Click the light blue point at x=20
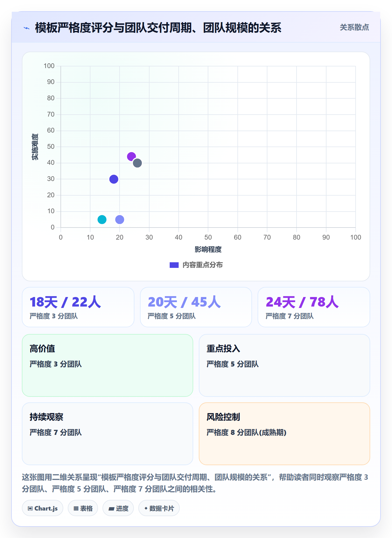 click(x=120, y=219)
